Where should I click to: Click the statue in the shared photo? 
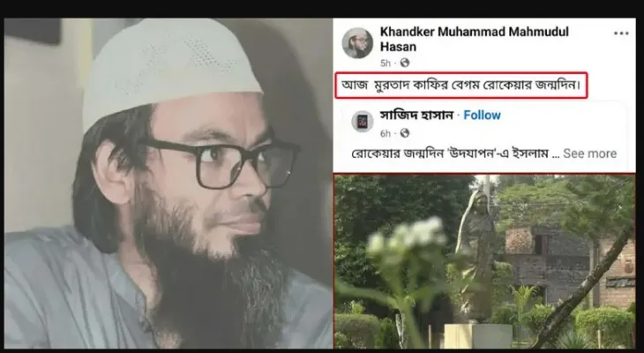[x=476, y=255]
